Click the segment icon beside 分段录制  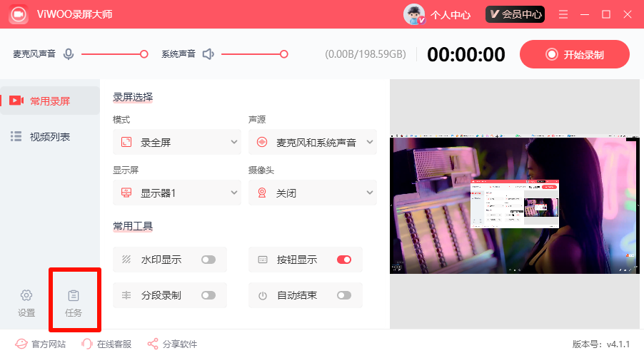126,295
